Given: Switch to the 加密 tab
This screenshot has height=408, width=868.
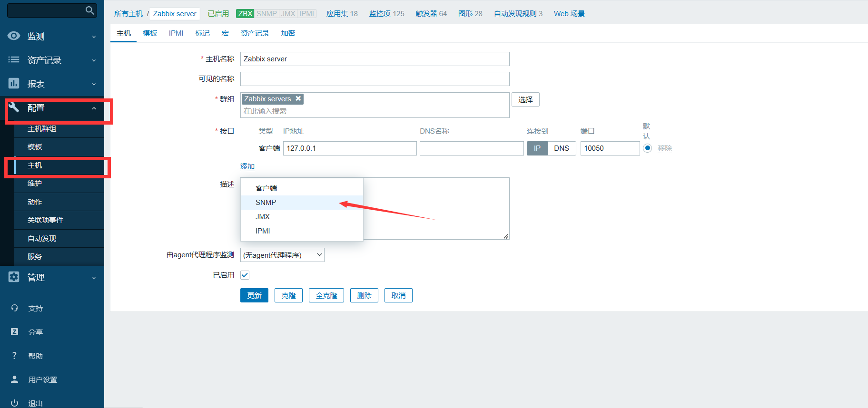Looking at the screenshot, I should click(288, 33).
